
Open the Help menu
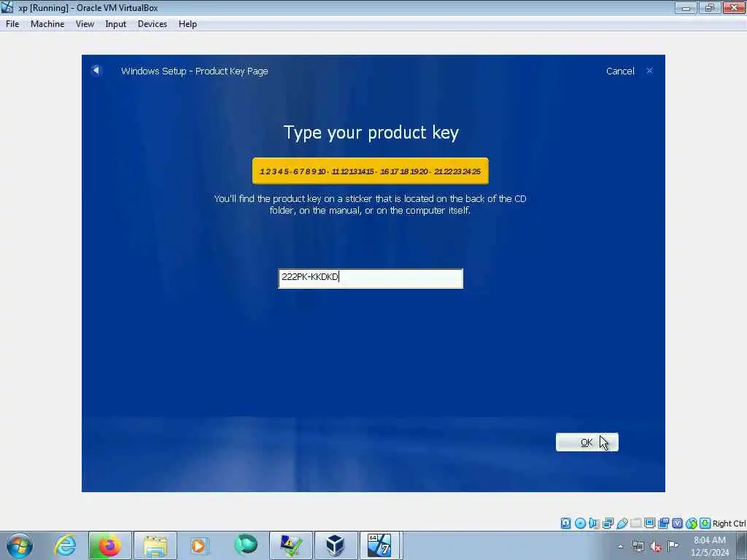pyautogui.click(x=187, y=24)
